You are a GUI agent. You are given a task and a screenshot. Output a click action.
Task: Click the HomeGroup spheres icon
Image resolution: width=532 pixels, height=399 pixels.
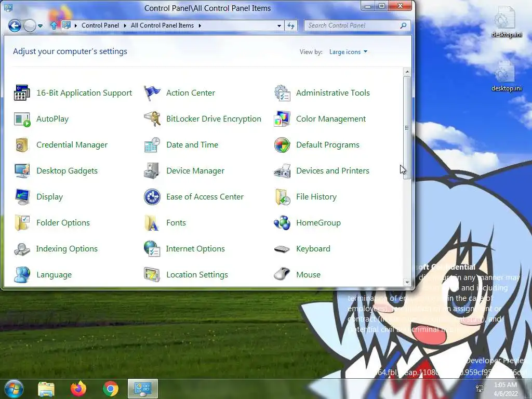[282, 222]
